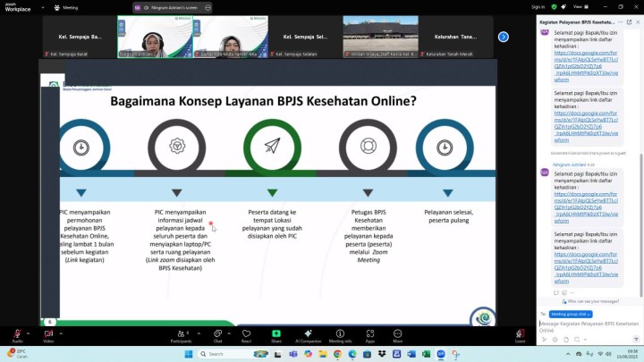The height and width of the screenshot is (362, 644).
Task: Reply to the last chat message
Action: 556,292
